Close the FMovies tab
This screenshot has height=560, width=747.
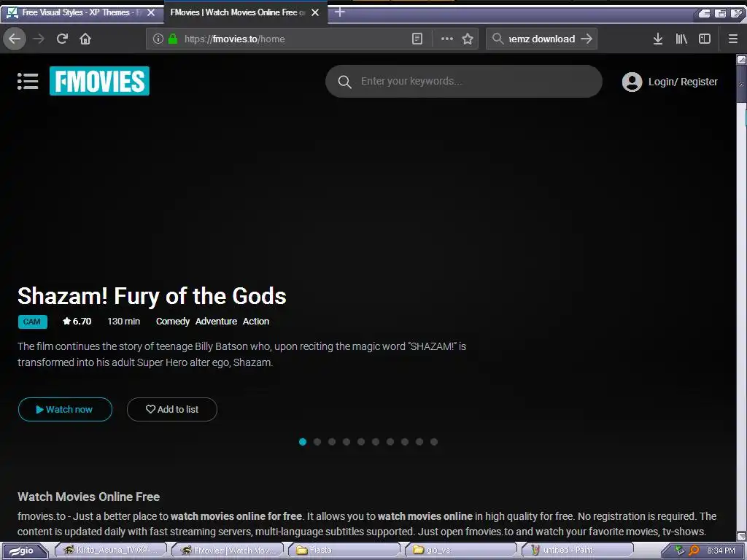[315, 13]
